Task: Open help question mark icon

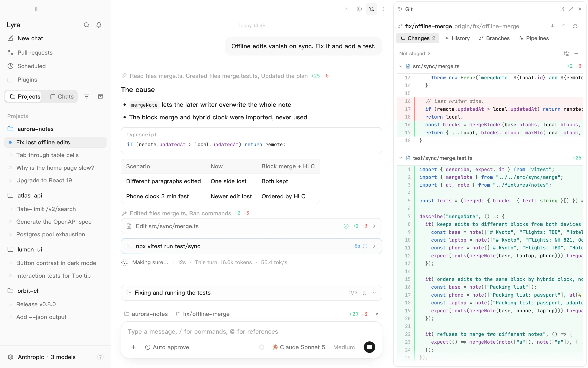Action: tap(100, 357)
